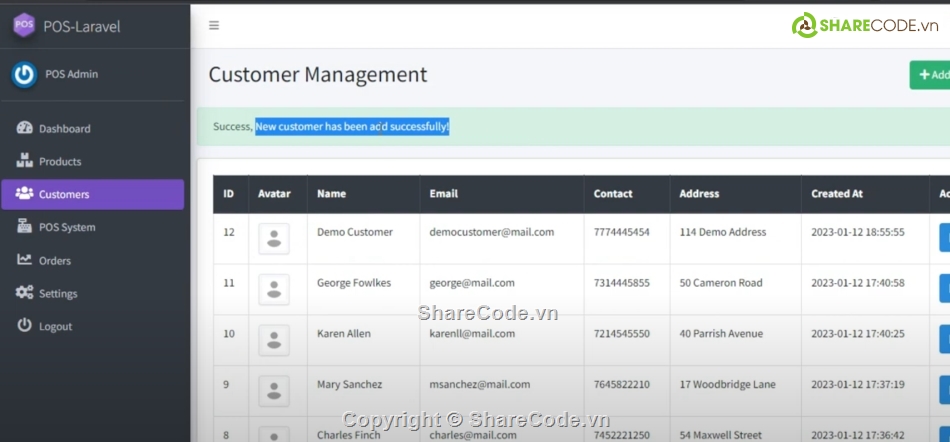Click address 17 Woodbridge Lane
Viewport: 950px width, 442px height.
pyautogui.click(x=726, y=384)
